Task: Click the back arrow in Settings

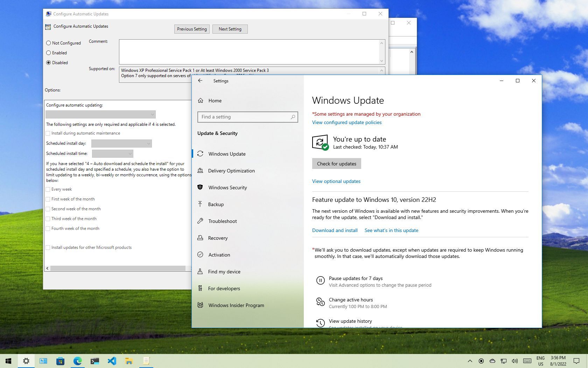Action: point(201,81)
